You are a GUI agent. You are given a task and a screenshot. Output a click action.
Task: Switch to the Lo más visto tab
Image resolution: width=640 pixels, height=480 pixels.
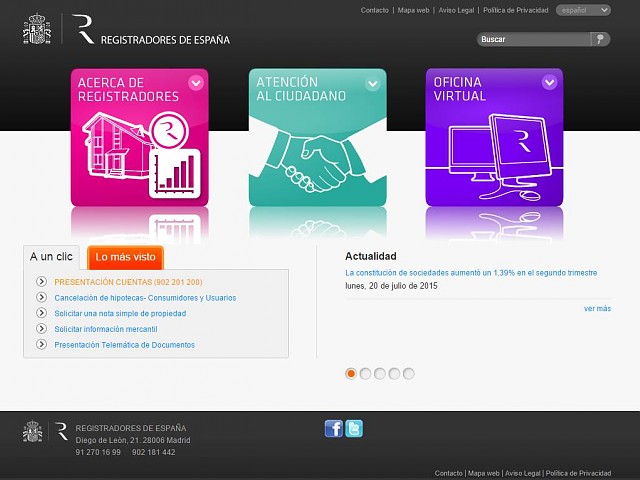pos(125,257)
